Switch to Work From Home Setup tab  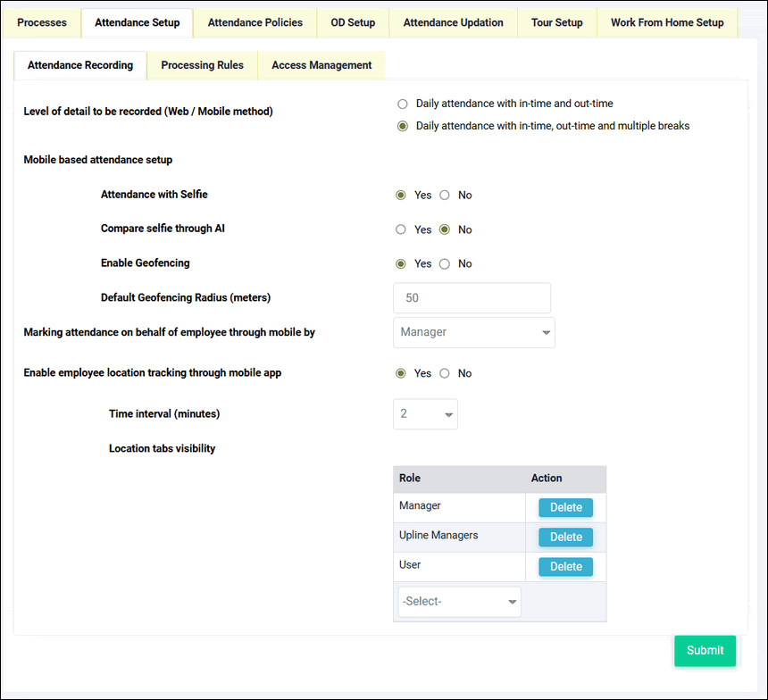pyautogui.click(x=667, y=22)
